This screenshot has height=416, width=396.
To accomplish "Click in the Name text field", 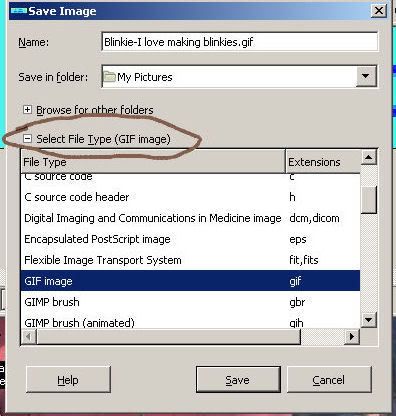I will pos(239,42).
